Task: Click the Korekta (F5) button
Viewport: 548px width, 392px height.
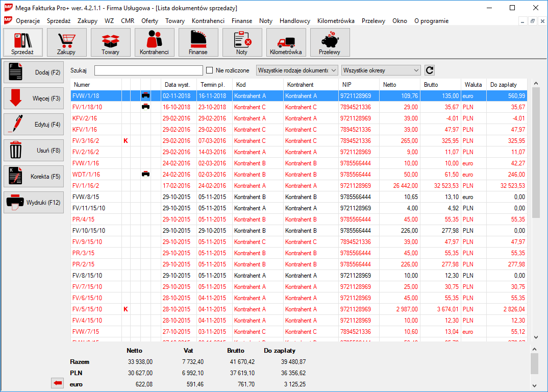Action: [x=34, y=176]
